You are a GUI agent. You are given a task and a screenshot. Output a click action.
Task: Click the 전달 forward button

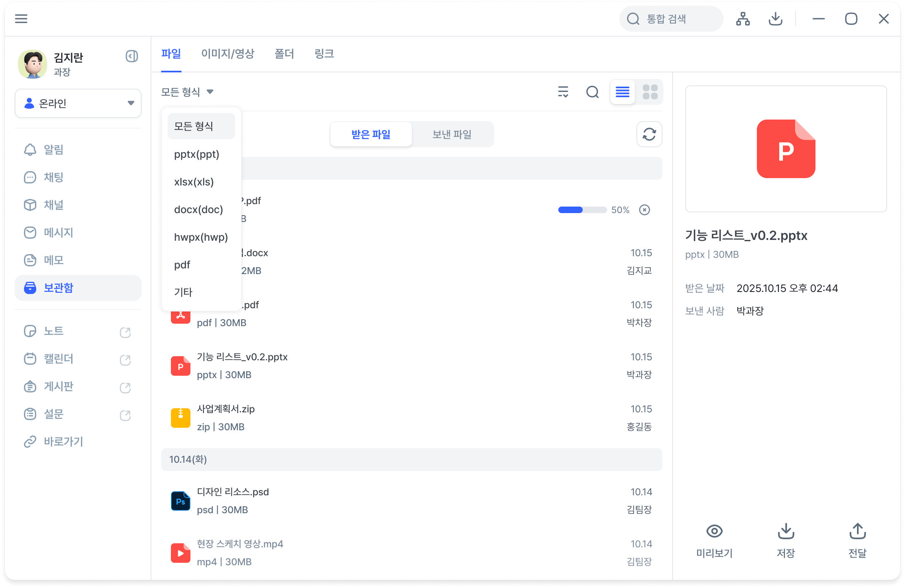coord(857,541)
